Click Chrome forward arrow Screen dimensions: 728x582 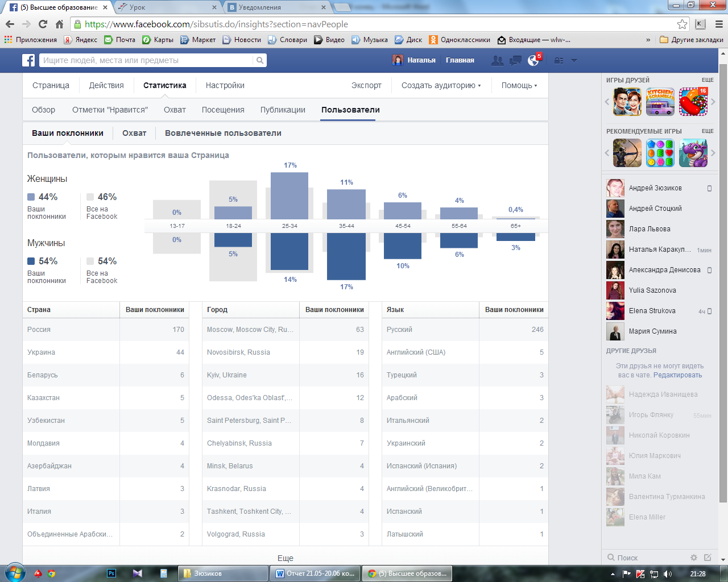tap(26, 24)
